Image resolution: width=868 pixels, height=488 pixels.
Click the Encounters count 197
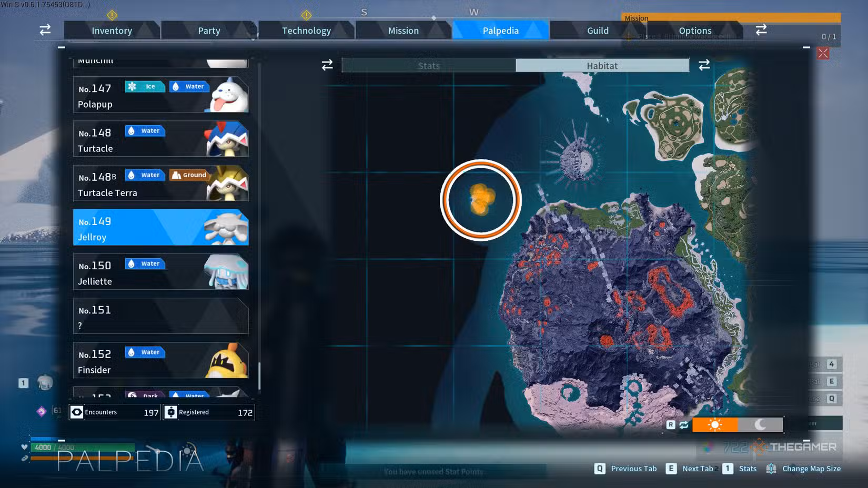click(151, 413)
